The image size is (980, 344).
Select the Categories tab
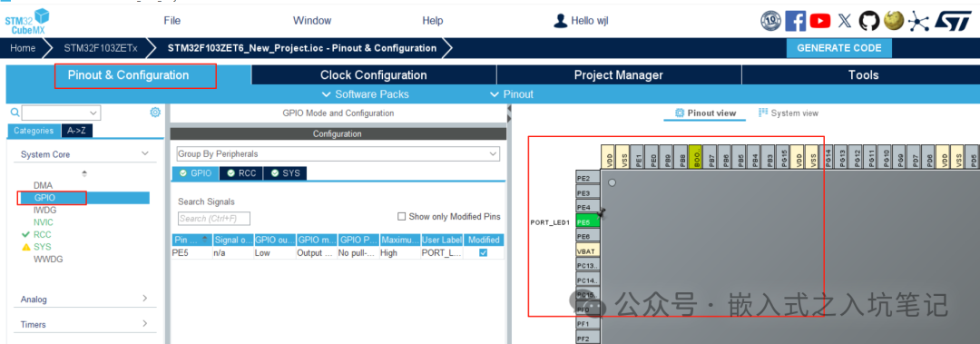(x=34, y=131)
